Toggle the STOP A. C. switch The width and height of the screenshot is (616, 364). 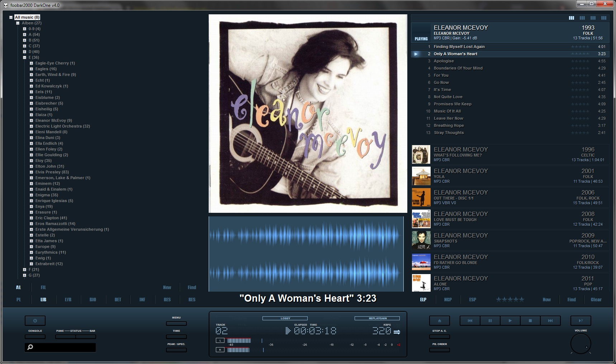tap(439, 337)
